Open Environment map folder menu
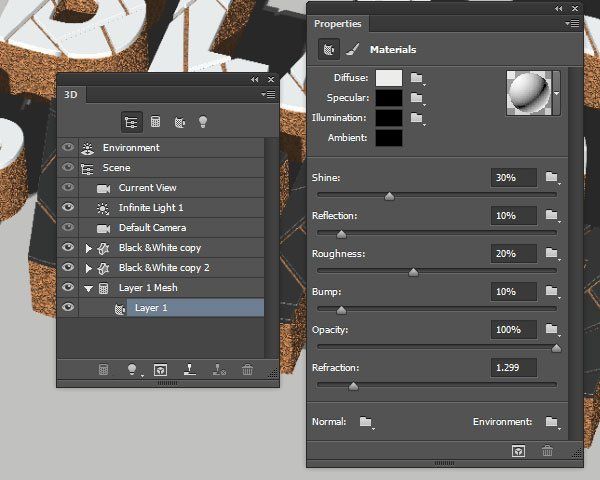The image size is (600, 480). 552,422
